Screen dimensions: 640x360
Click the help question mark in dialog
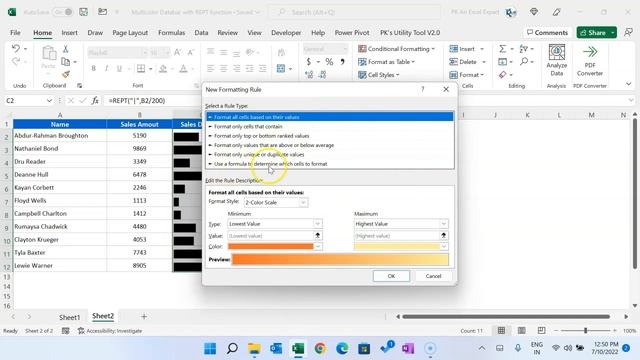click(x=422, y=89)
